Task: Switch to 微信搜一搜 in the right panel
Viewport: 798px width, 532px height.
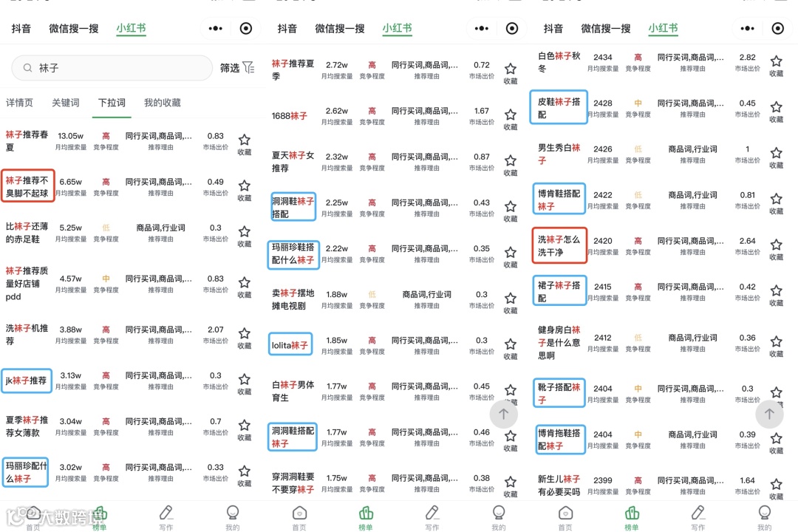Action: point(606,29)
